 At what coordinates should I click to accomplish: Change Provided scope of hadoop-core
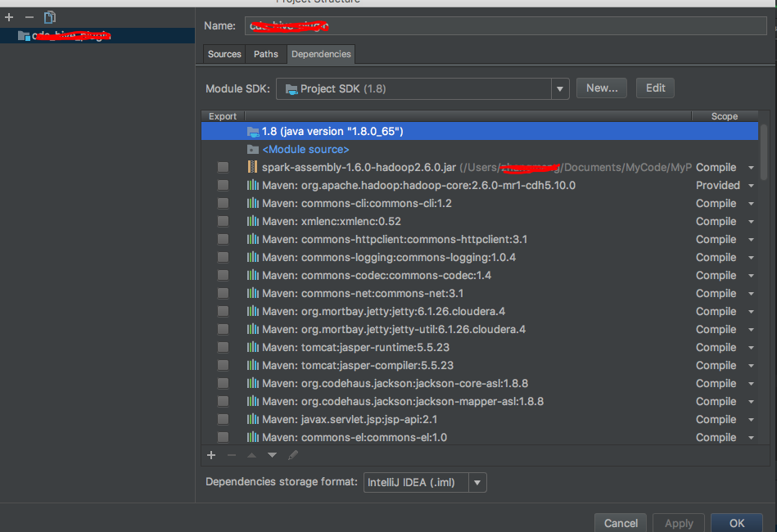pos(752,185)
